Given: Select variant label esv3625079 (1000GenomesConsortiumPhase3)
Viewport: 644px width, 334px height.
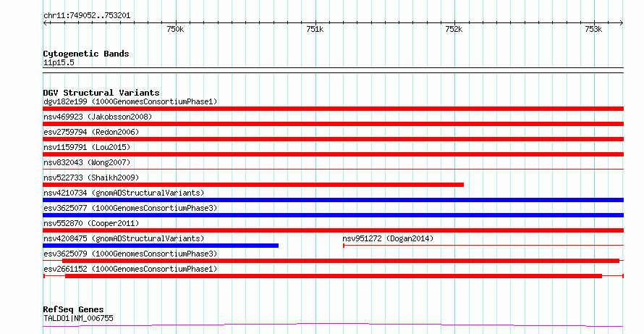Looking at the screenshot, I should click(x=130, y=254).
